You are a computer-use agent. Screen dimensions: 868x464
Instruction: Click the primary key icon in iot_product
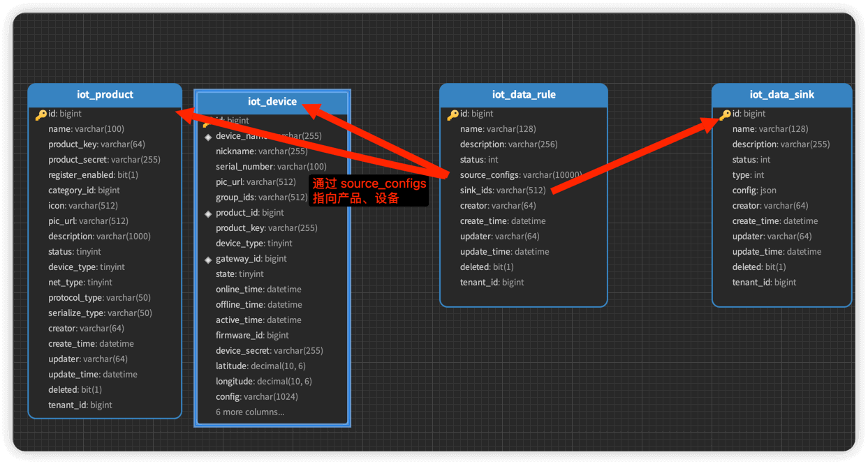pyautogui.click(x=41, y=114)
